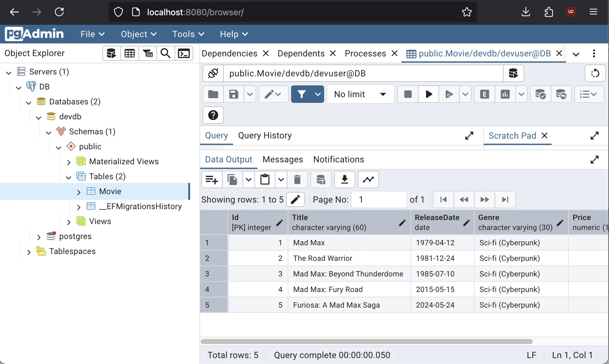This screenshot has width=609, height=364.
Task: Open the File menu
Action: tap(92, 34)
